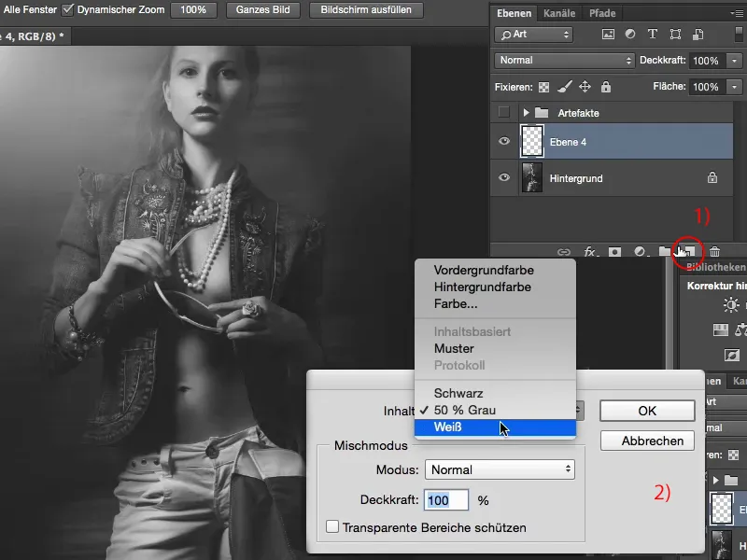Switch to the Pfade tab
Viewport: 747px width, 560px height.
tap(602, 13)
